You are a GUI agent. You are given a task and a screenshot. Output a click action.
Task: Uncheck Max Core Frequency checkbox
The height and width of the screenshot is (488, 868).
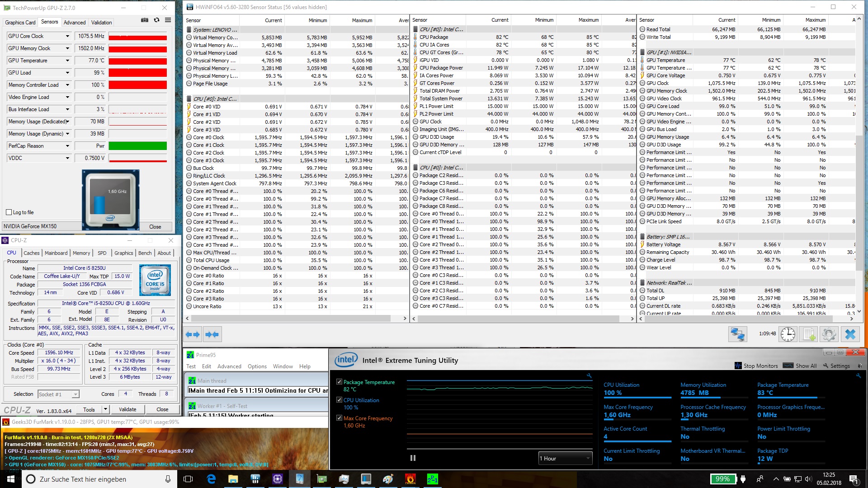pos(339,418)
